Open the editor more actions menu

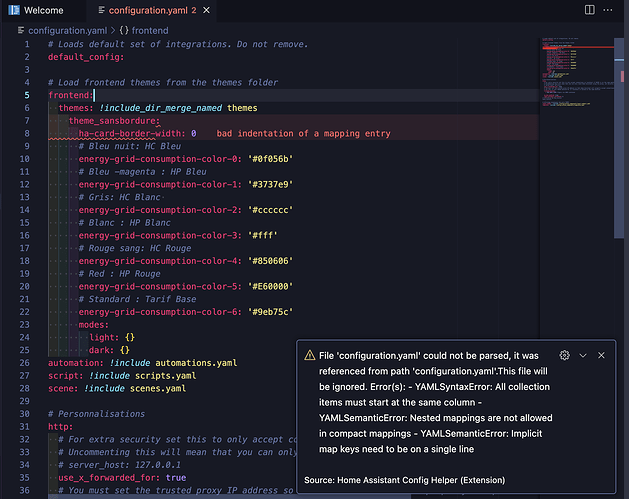(x=608, y=10)
